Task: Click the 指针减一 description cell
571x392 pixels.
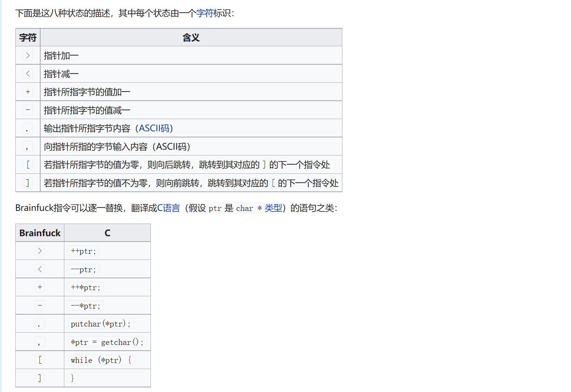Action: (x=61, y=74)
